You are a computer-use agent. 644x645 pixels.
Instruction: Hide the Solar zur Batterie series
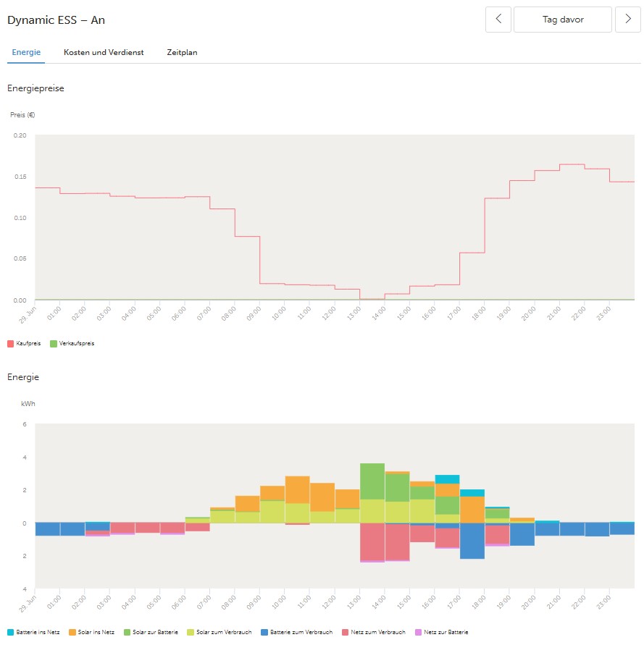(x=155, y=632)
